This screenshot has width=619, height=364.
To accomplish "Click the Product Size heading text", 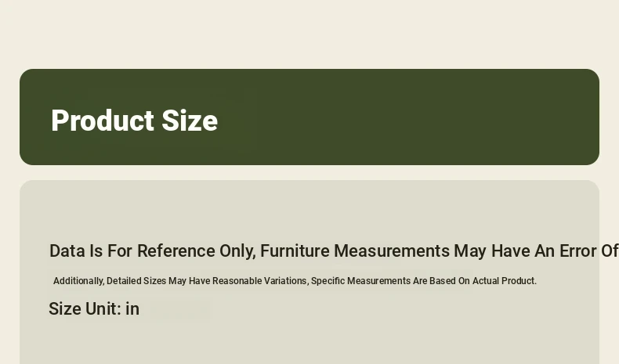I will (x=134, y=121).
